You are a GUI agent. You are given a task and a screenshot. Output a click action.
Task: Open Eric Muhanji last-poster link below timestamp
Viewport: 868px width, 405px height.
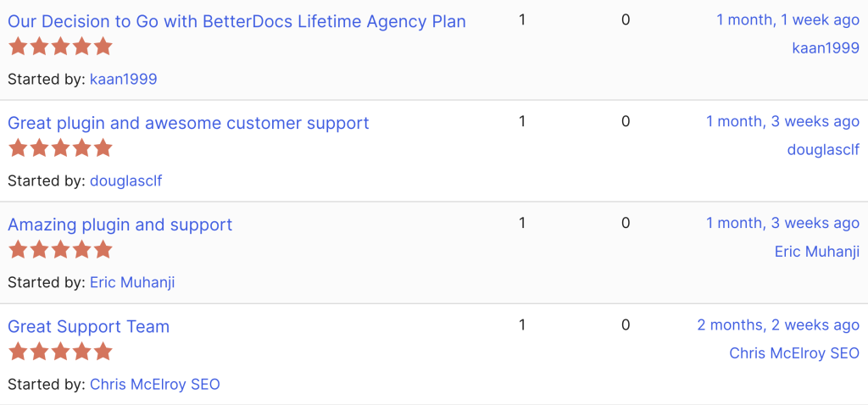(x=816, y=252)
